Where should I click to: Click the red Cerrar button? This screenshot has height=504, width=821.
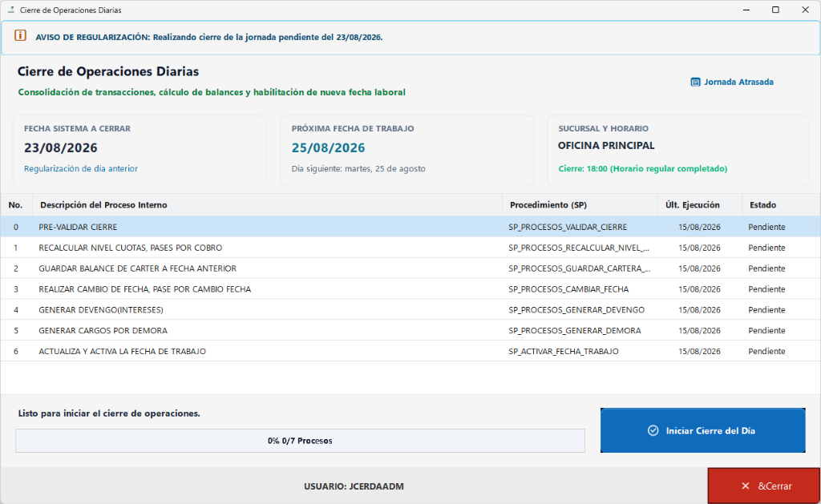(x=763, y=486)
